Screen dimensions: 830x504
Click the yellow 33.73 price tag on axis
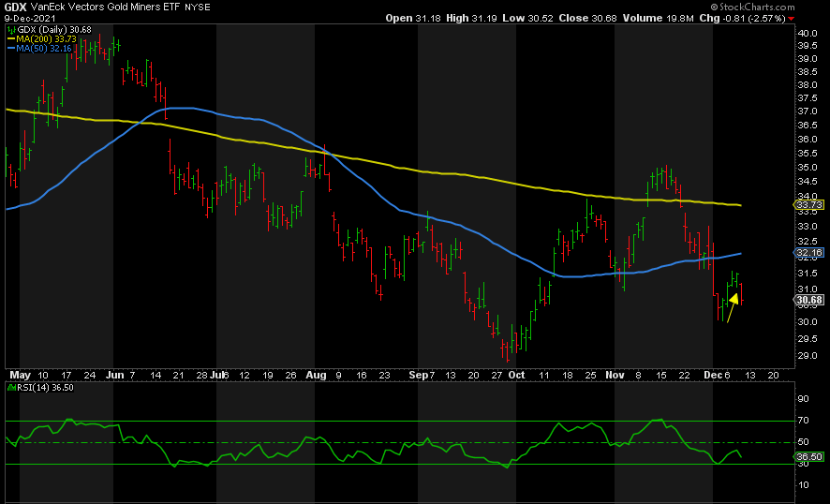810,205
